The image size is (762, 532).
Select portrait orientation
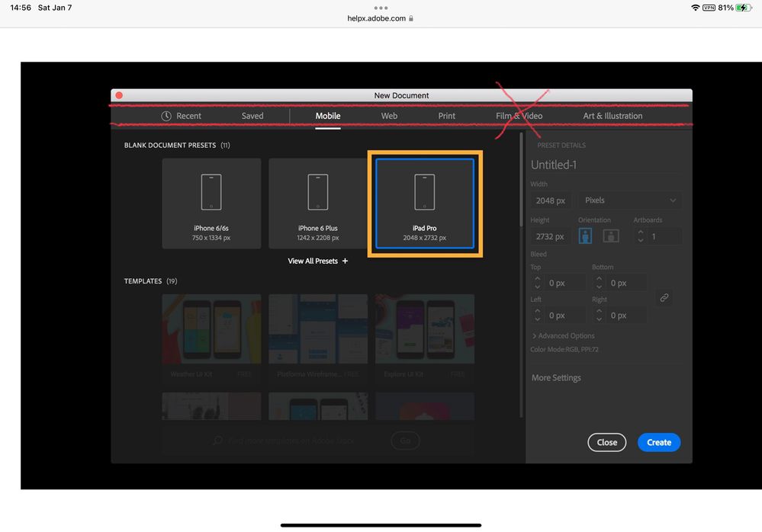(585, 236)
